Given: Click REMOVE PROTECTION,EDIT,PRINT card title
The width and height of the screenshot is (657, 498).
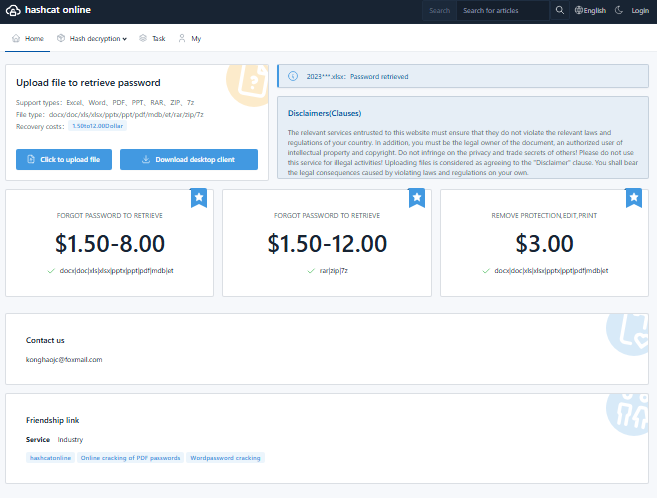Looking at the screenshot, I should coord(544,216).
